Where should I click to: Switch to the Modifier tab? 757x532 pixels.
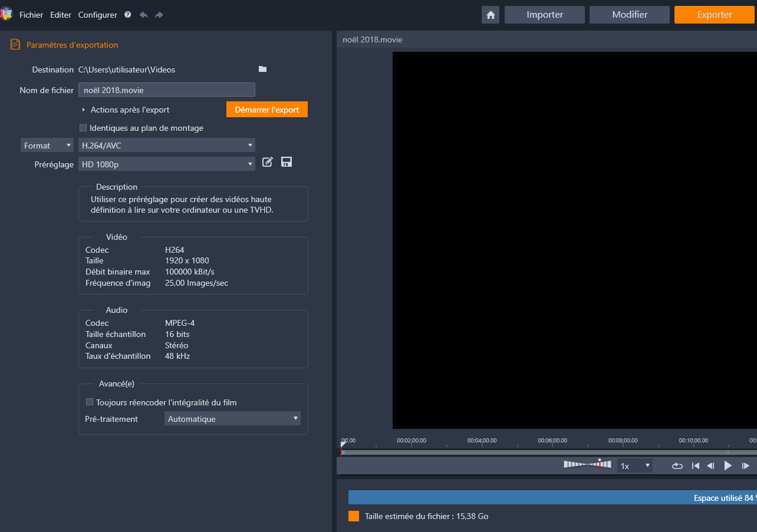(630, 15)
